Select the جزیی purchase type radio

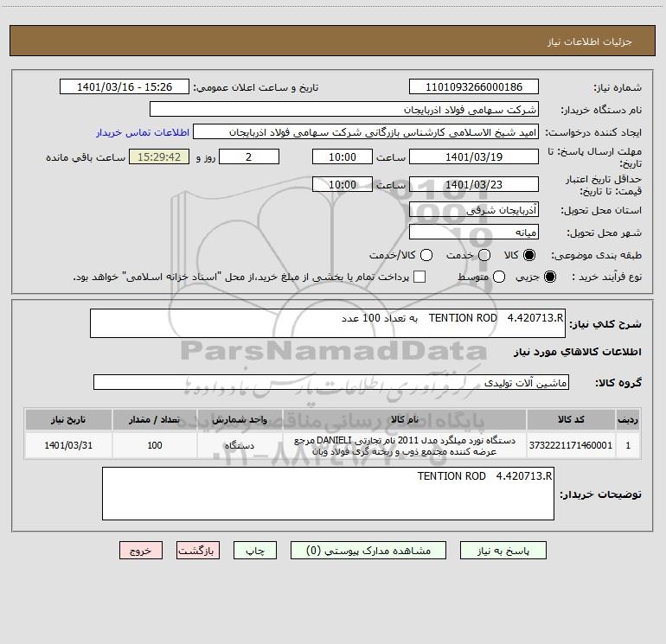pyautogui.click(x=550, y=277)
